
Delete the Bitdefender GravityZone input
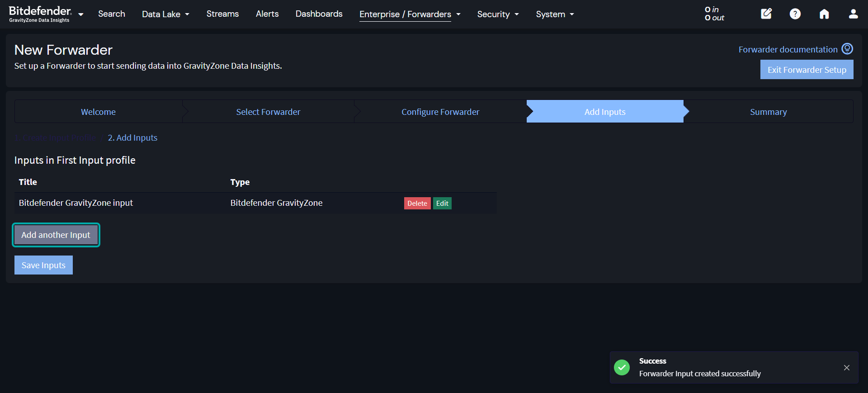(417, 204)
